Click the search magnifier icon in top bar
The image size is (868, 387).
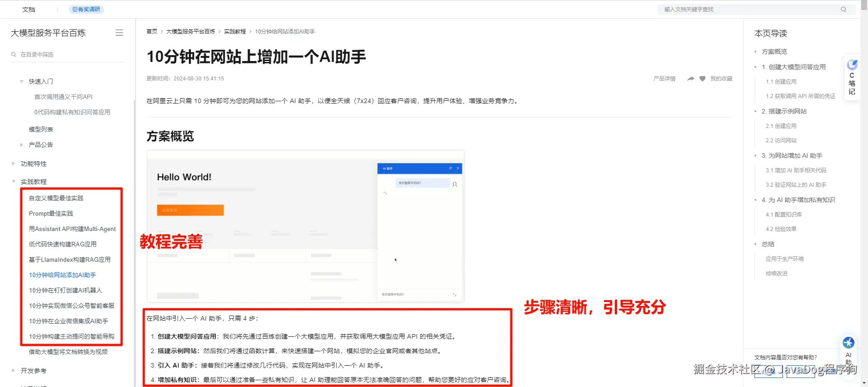[843, 9]
